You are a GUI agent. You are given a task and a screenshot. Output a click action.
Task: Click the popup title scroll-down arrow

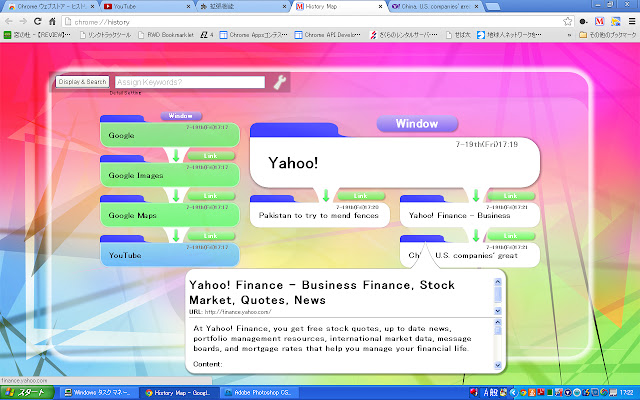[498, 311]
